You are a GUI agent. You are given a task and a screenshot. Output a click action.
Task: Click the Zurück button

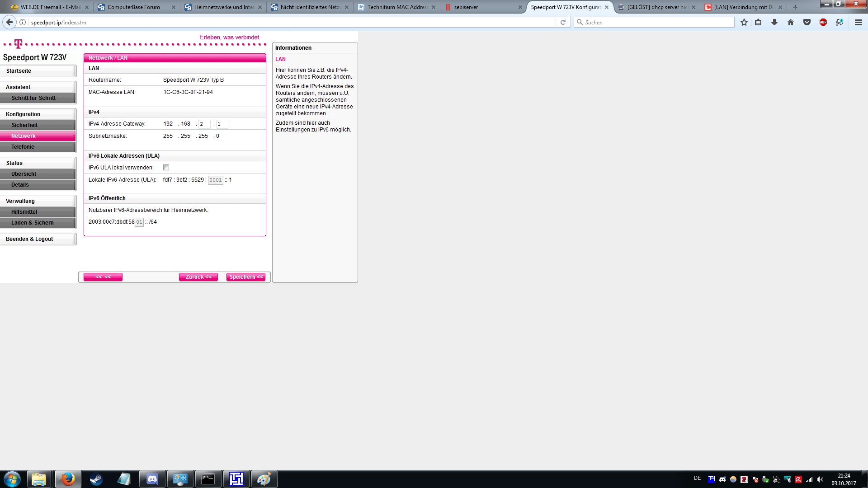198,277
